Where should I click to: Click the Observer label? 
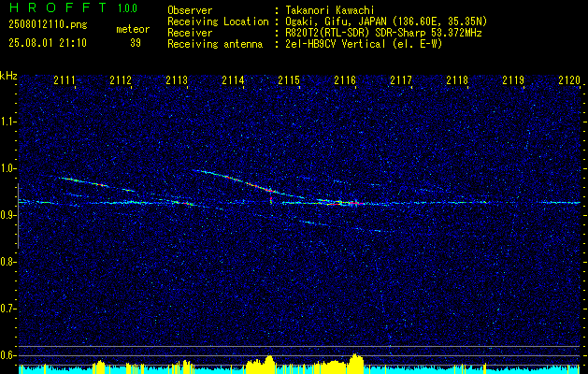point(190,10)
